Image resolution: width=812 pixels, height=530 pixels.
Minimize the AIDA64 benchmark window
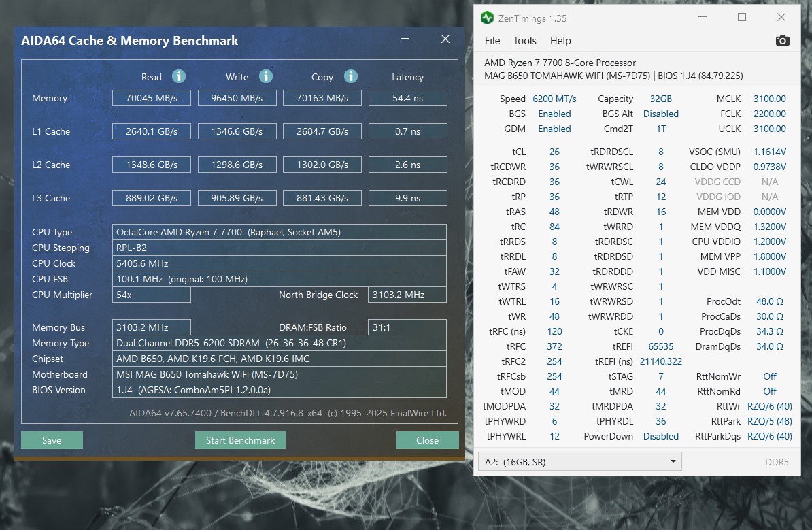tap(405, 39)
